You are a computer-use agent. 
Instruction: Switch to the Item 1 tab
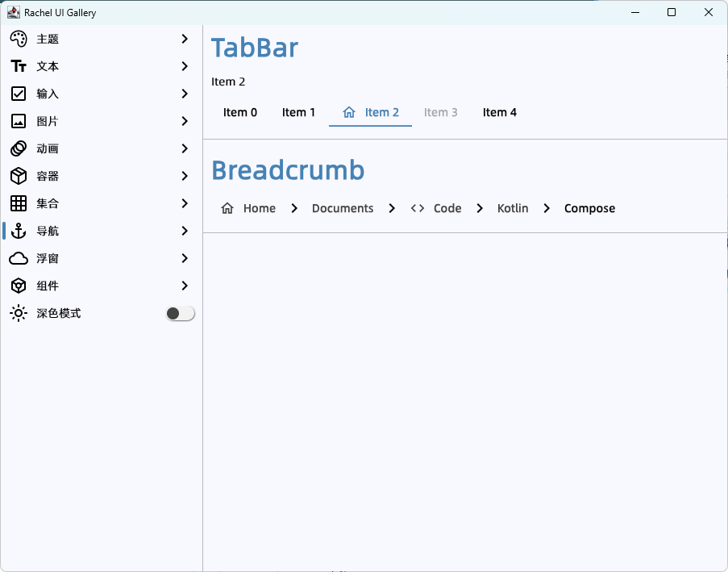click(x=298, y=112)
